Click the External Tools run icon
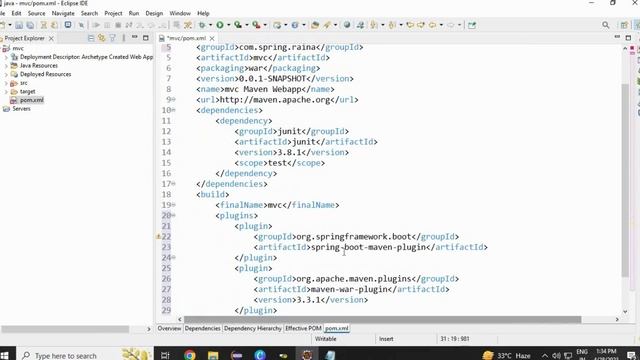Viewport: 640px width, 360px height. 256,25
